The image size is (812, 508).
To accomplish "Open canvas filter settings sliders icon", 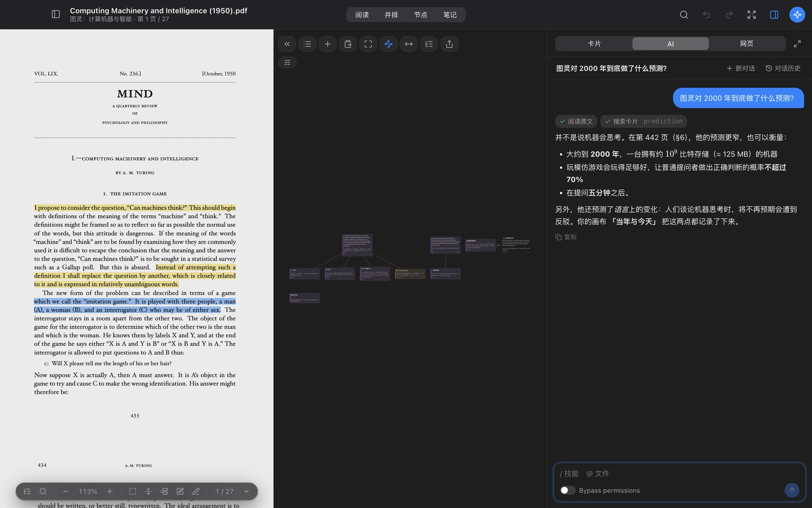I will [287, 62].
